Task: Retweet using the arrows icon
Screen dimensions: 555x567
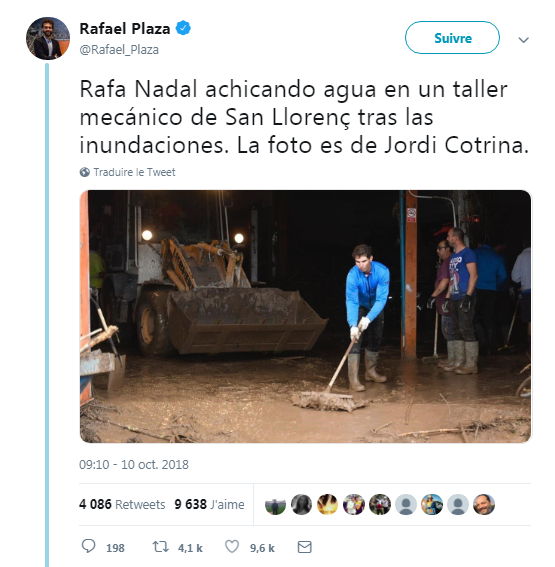Action: point(160,547)
